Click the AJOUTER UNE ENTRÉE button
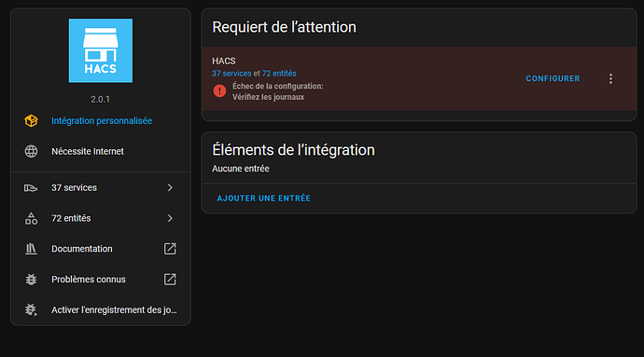 [264, 199]
